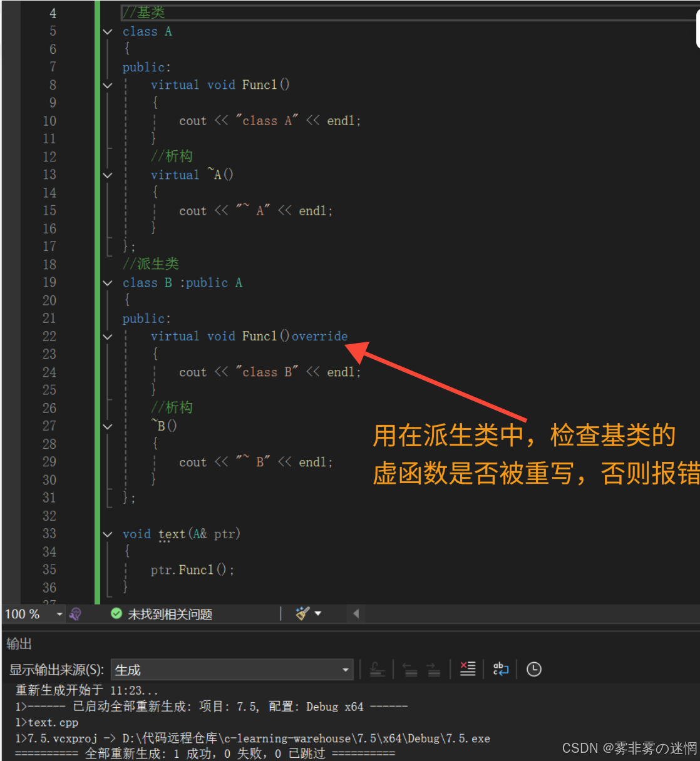The height and width of the screenshot is (761, 700).
Task: Click the 1>text.cpp output line
Action: 47,722
